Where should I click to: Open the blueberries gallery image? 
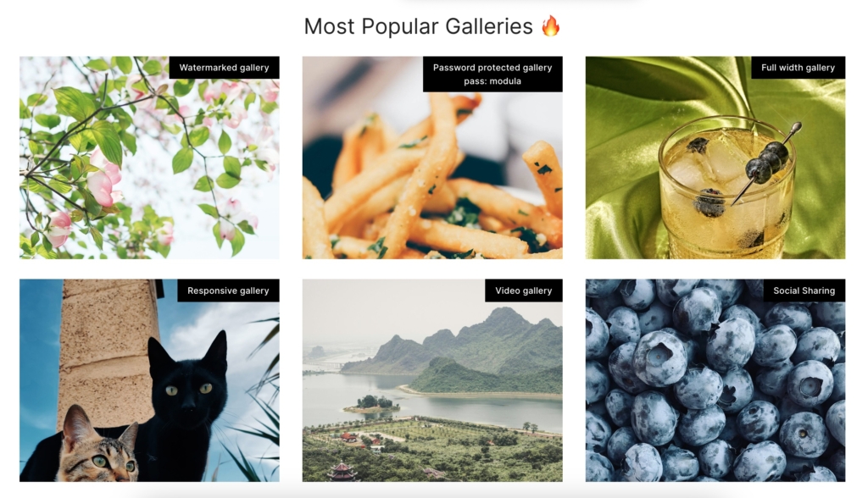tap(715, 380)
